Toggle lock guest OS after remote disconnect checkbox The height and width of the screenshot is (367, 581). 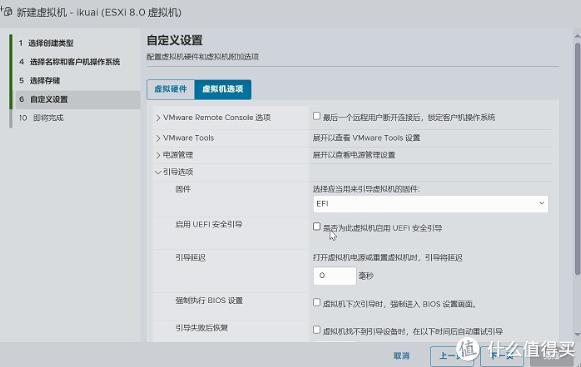[x=316, y=116]
